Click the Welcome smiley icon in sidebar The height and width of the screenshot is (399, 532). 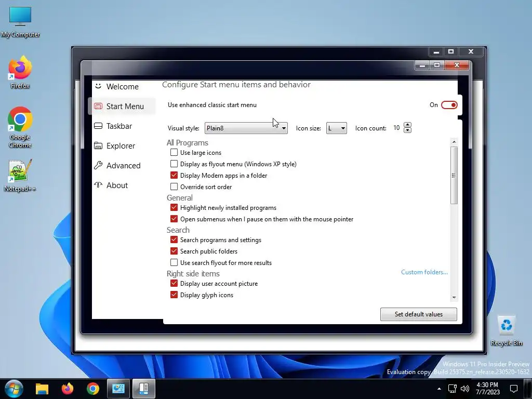click(x=98, y=86)
